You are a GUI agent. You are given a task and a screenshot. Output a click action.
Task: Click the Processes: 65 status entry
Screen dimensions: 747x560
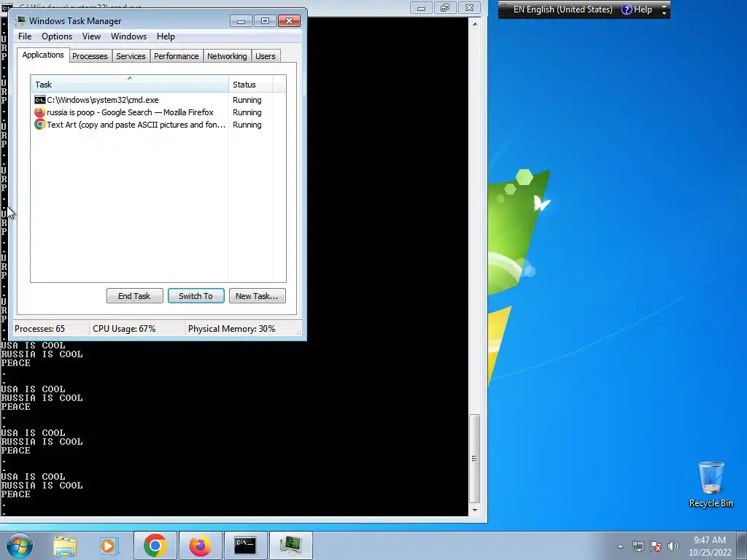40,329
